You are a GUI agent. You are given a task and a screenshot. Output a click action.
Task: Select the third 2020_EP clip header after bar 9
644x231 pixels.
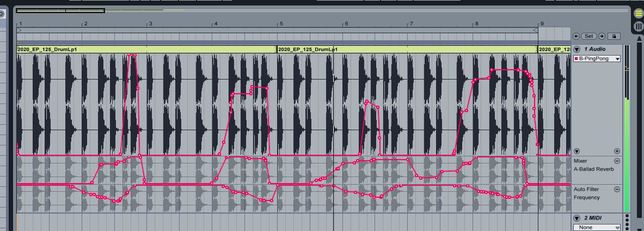click(554, 50)
